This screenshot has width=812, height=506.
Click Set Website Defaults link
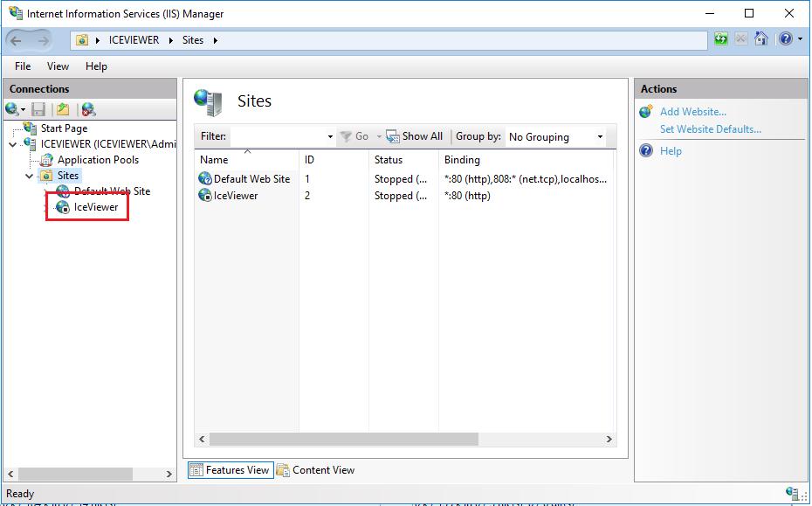pos(711,129)
